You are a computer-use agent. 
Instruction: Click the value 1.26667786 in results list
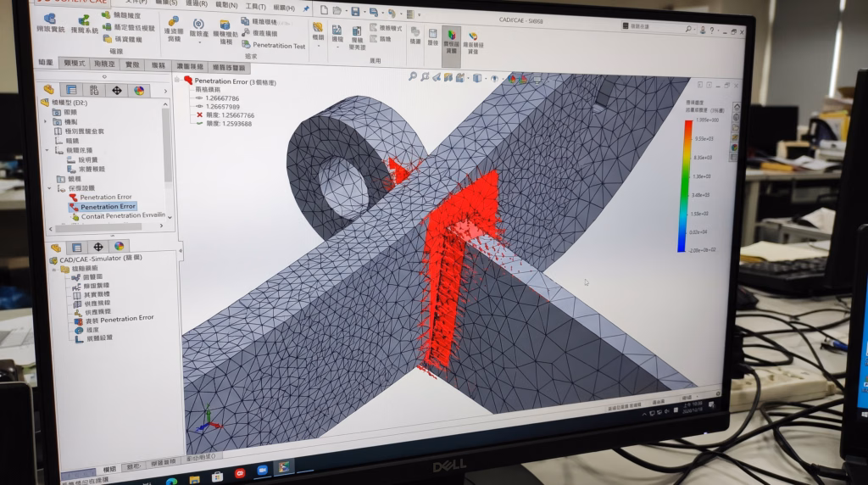(x=222, y=98)
